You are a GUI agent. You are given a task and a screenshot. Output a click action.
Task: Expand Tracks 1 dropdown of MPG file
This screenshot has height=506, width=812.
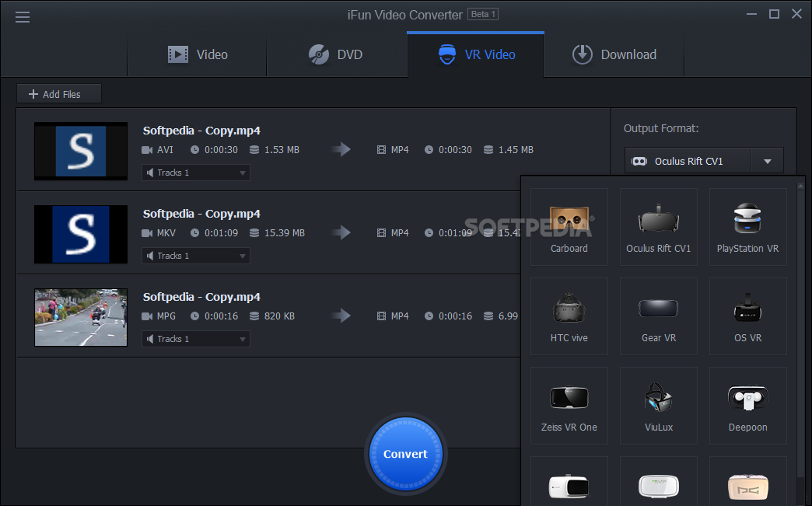coord(196,339)
